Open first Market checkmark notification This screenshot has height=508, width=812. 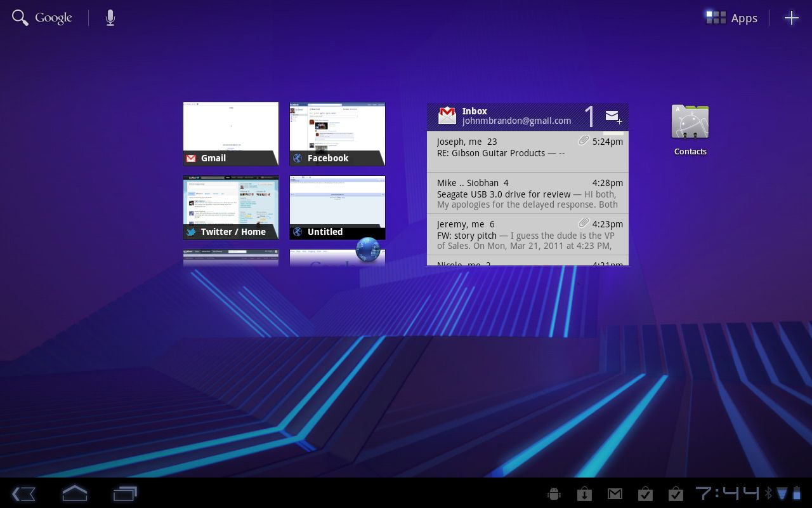coord(645,493)
